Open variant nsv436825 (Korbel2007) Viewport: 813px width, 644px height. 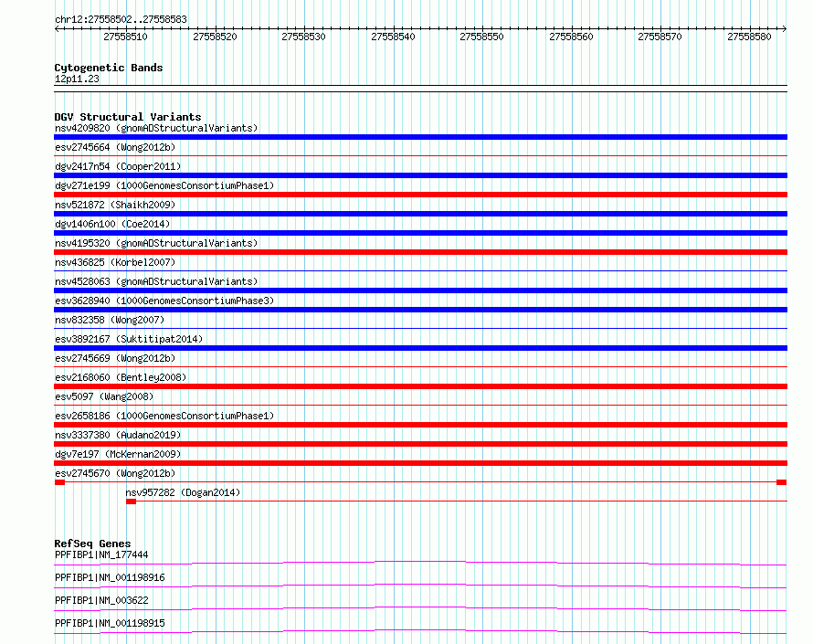115,262
